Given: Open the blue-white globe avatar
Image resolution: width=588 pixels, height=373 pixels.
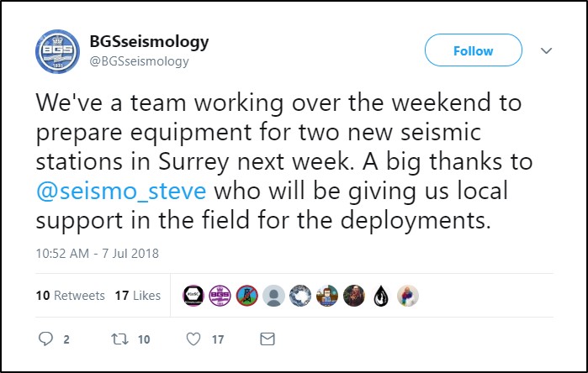Looking at the screenshot, I should click(x=299, y=296).
